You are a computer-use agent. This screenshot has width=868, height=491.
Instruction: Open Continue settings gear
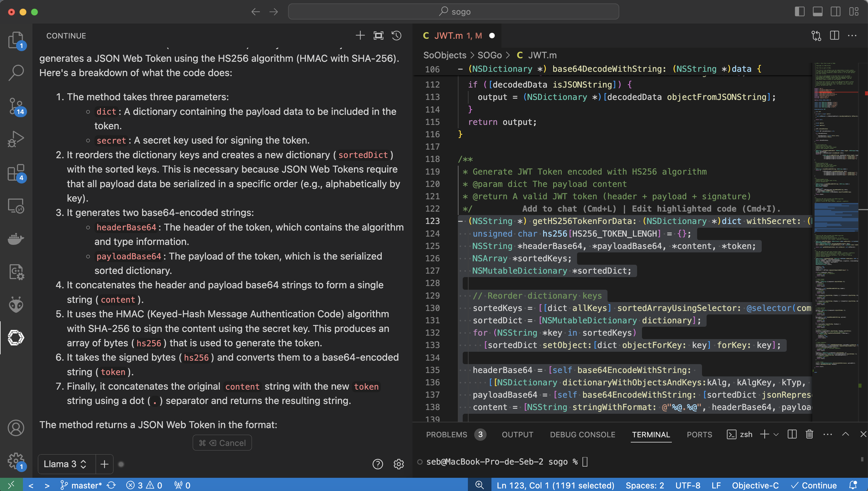[x=399, y=464]
